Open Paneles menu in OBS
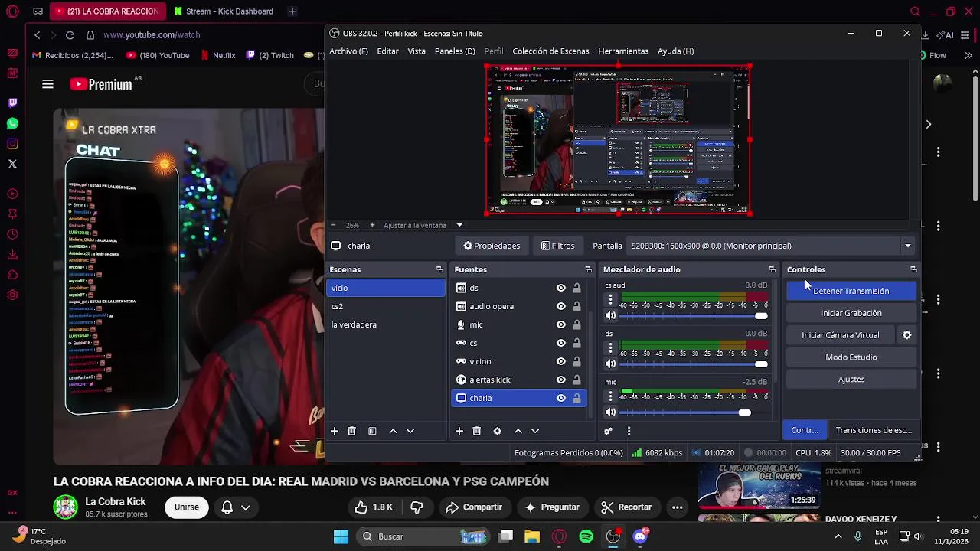This screenshot has height=551, width=980. (x=455, y=51)
